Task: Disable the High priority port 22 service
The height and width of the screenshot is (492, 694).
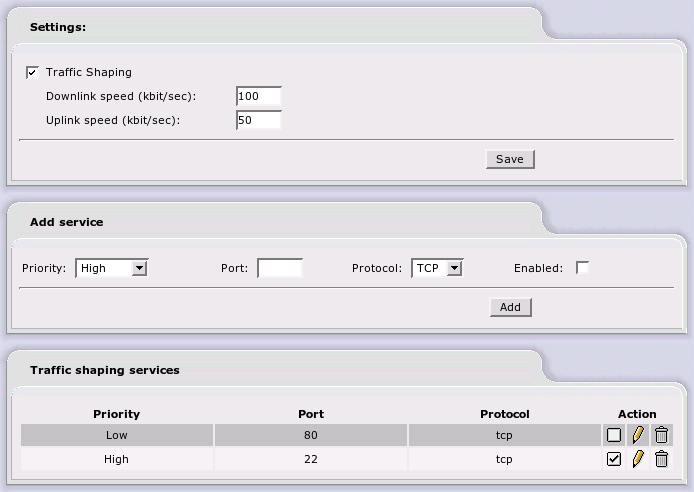Action: point(614,459)
